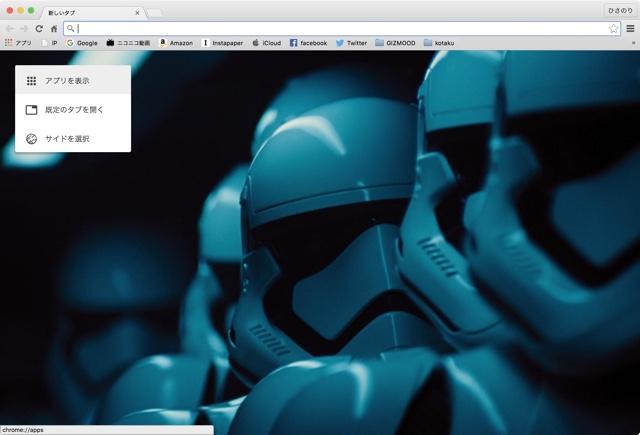Go to the home page icon
The height and width of the screenshot is (435, 640).
pos(54,29)
